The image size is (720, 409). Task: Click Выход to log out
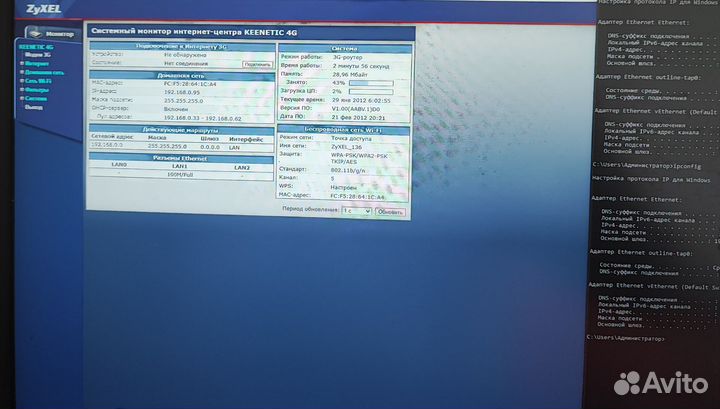click(x=33, y=107)
